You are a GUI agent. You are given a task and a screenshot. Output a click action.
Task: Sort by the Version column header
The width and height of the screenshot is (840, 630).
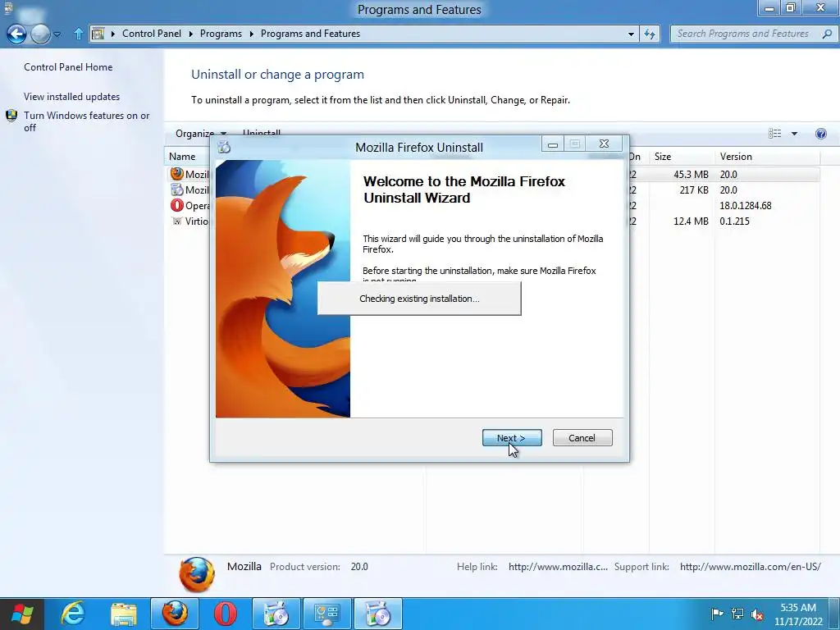click(767, 157)
